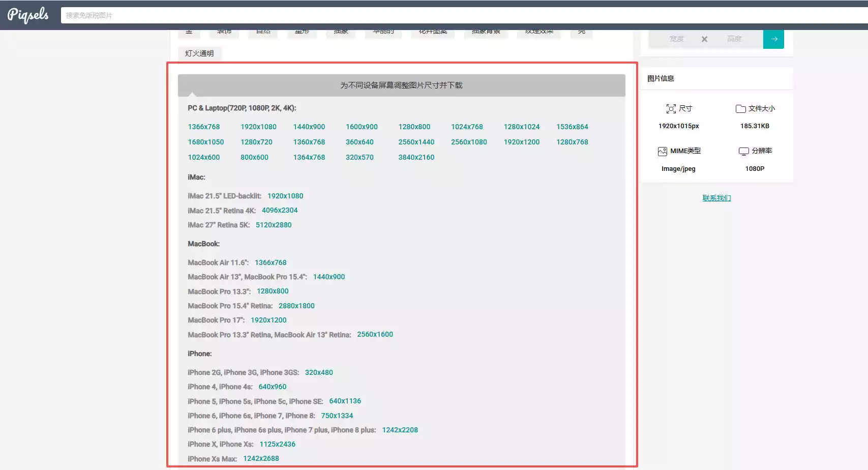Submit custom size with teal arrow button
This screenshot has height=470, width=868.
[x=773, y=39]
